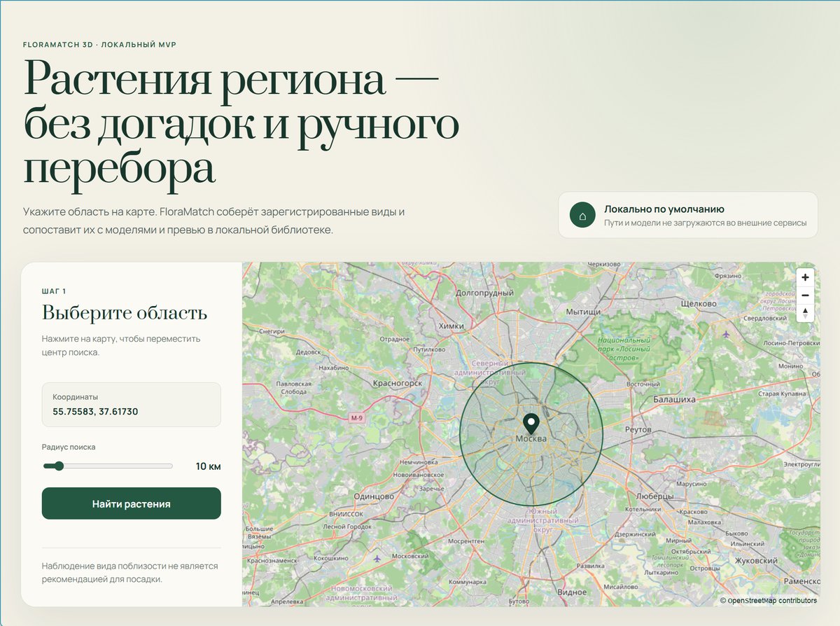
Task: Click the M-9 road shield on the map
Action: point(358,418)
